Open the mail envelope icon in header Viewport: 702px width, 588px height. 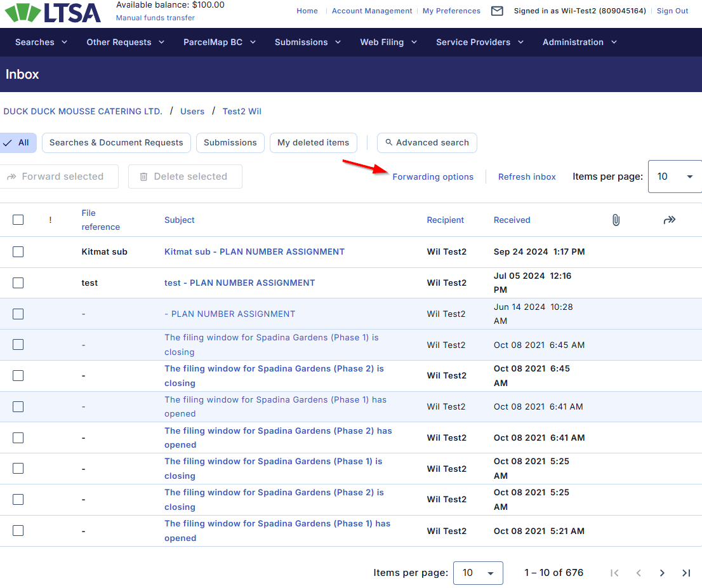pos(497,11)
